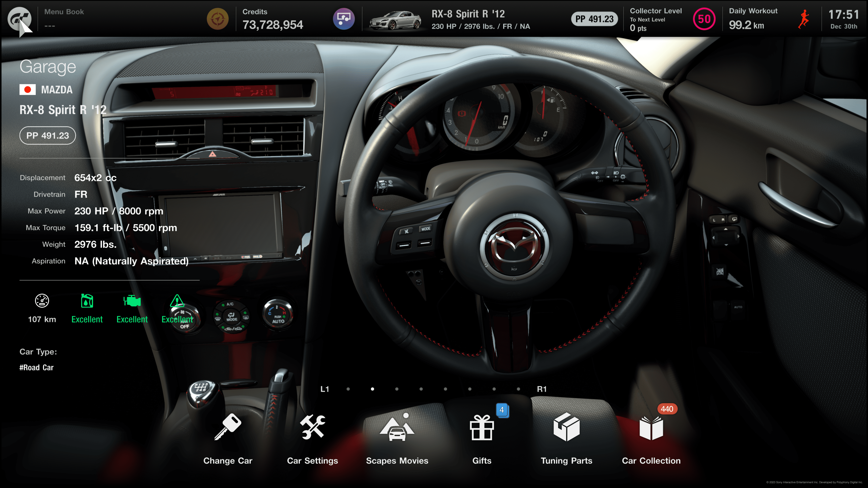
Task: Select the first page dot indicator
Action: coord(348,389)
